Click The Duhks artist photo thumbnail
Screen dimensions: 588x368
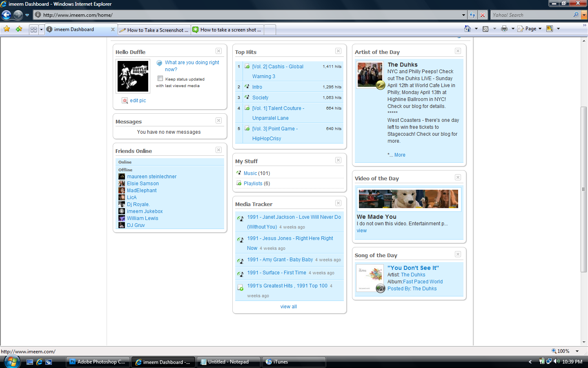coord(370,74)
